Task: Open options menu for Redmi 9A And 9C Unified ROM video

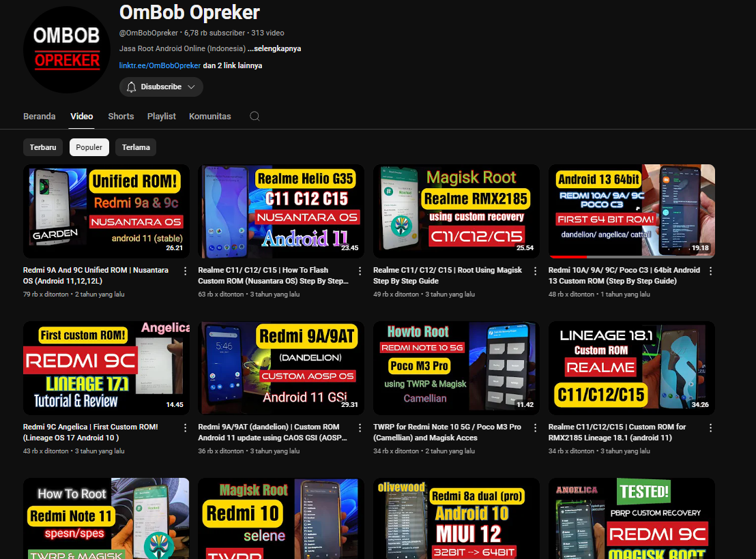Action: click(185, 271)
